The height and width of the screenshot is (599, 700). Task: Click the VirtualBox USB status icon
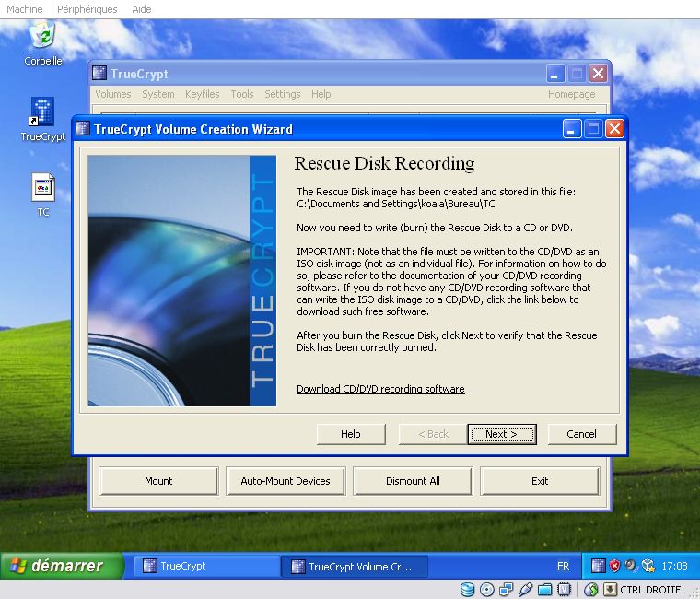click(525, 590)
